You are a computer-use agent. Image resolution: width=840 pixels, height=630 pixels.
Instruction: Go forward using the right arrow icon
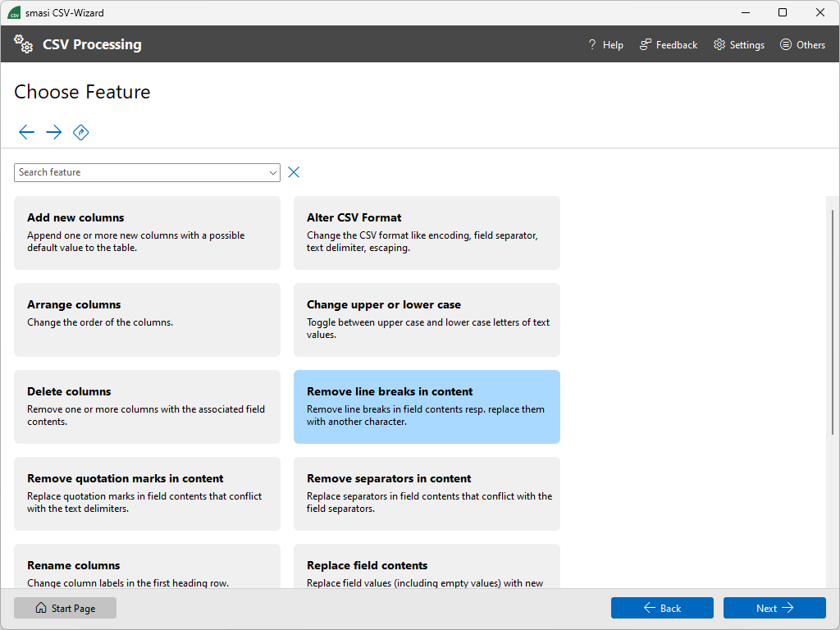53,132
